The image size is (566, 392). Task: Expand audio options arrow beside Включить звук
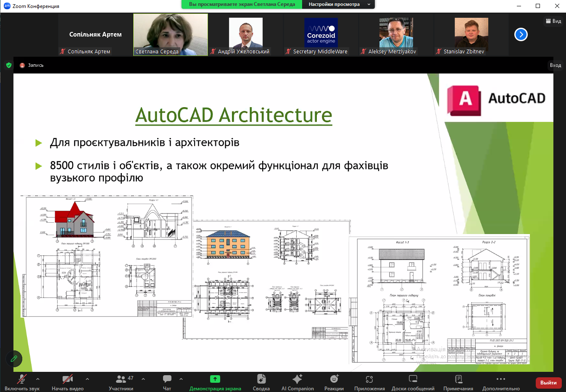38,379
